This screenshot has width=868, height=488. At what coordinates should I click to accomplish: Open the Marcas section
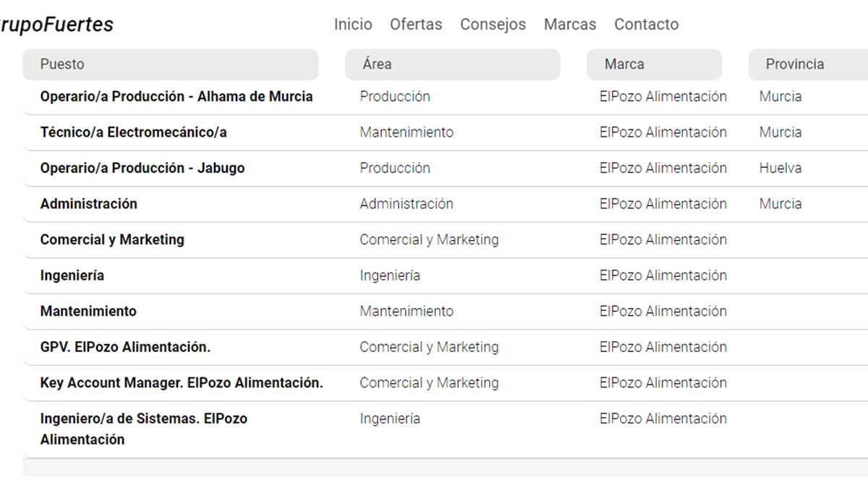(570, 24)
